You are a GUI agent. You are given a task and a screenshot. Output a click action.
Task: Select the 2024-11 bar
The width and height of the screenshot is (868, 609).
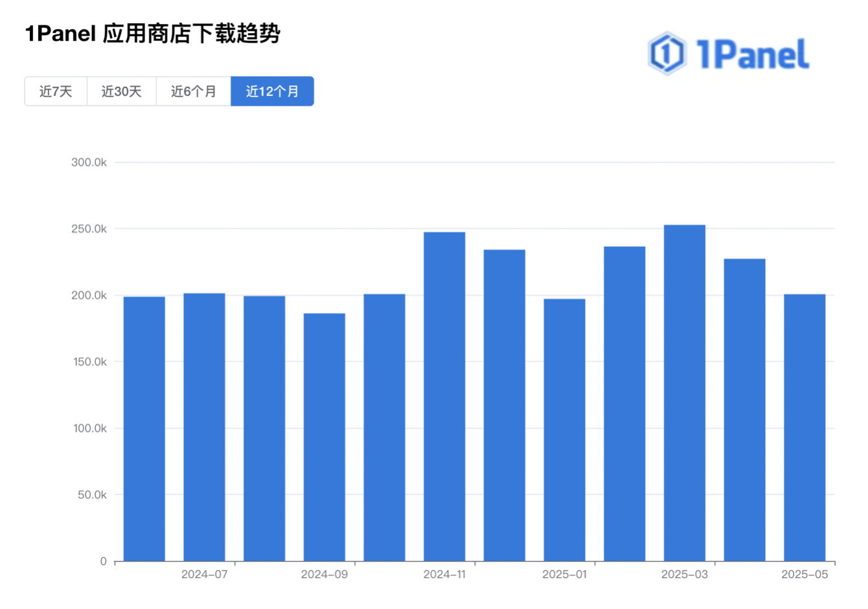pos(444,396)
